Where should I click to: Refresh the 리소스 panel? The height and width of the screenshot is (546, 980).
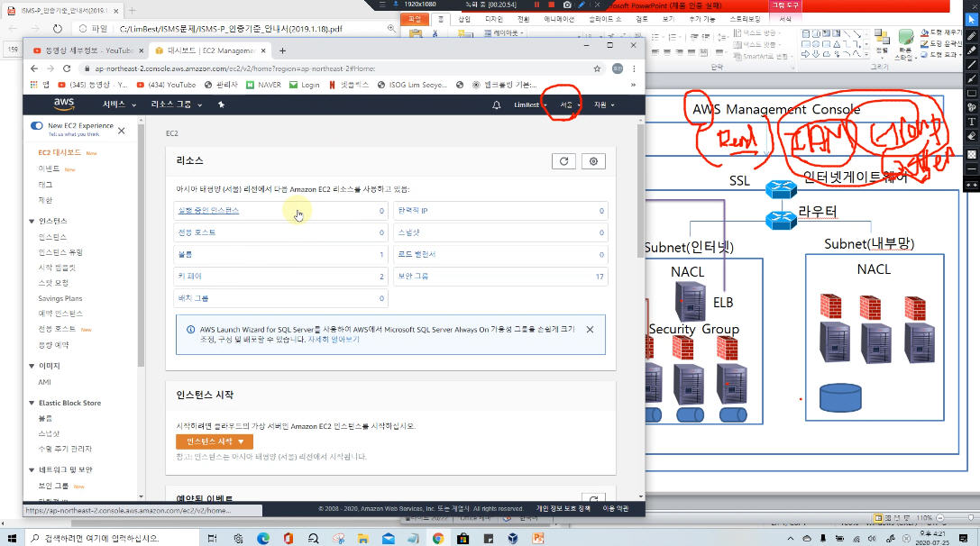pyautogui.click(x=563, y=161)
